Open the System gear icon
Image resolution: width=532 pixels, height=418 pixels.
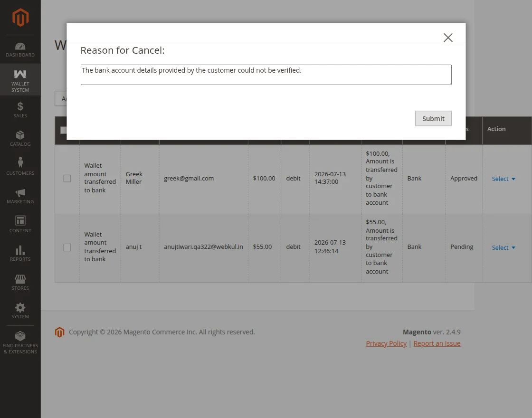pos(20,308)
